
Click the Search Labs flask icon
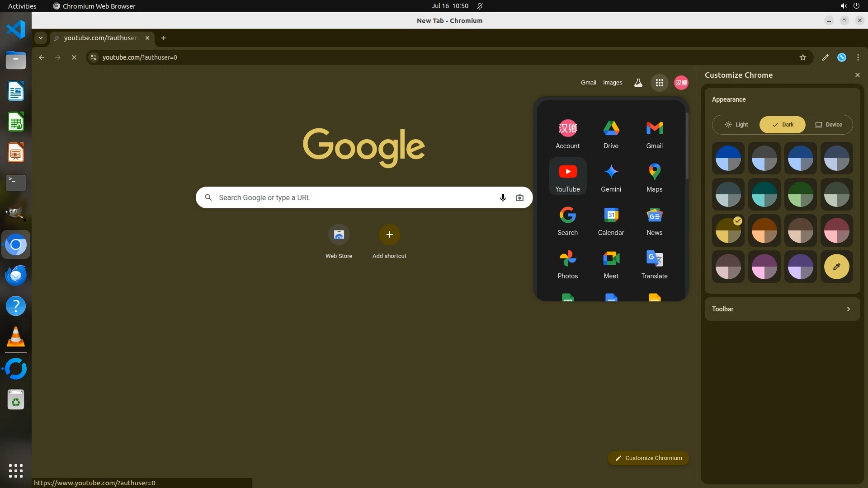click(638, 83)
